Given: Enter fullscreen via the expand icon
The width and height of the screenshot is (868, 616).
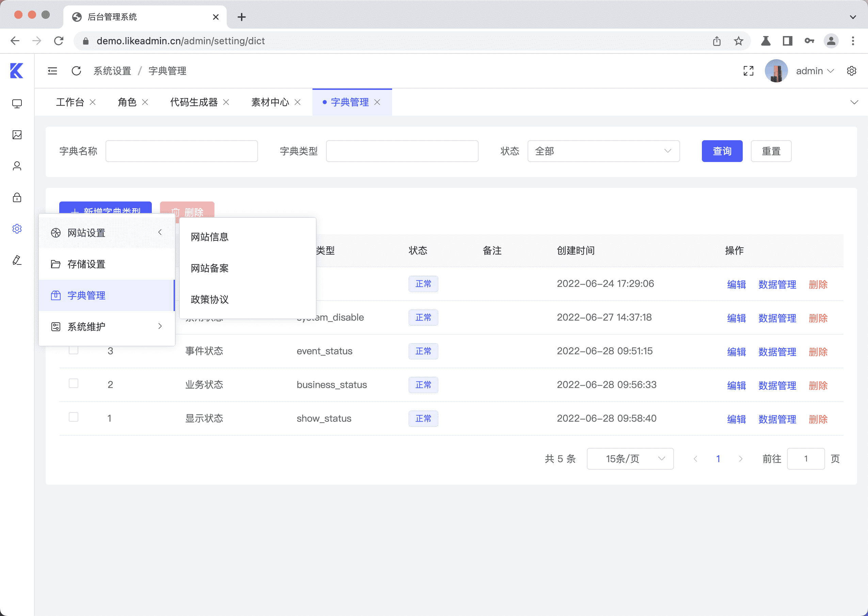Looking at the screenshot, I should pyautogui.click(x=748, y=70).
